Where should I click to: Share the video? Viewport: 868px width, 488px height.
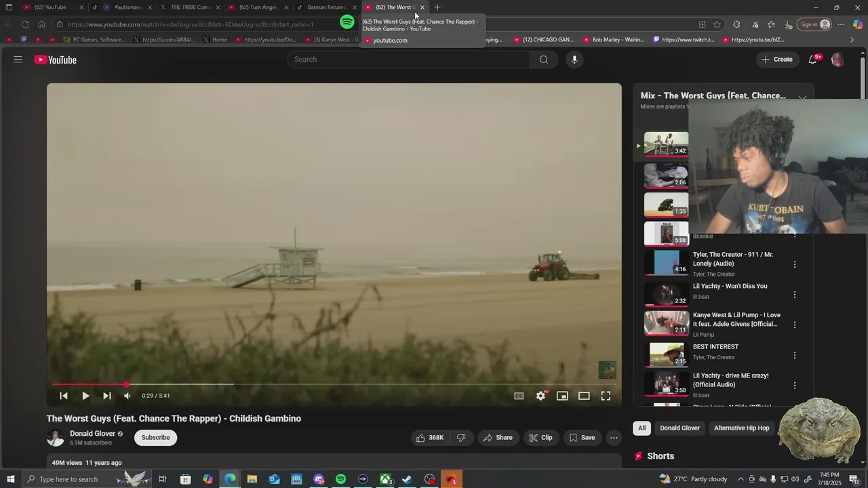pyautogui.click(x=498, y=438)
